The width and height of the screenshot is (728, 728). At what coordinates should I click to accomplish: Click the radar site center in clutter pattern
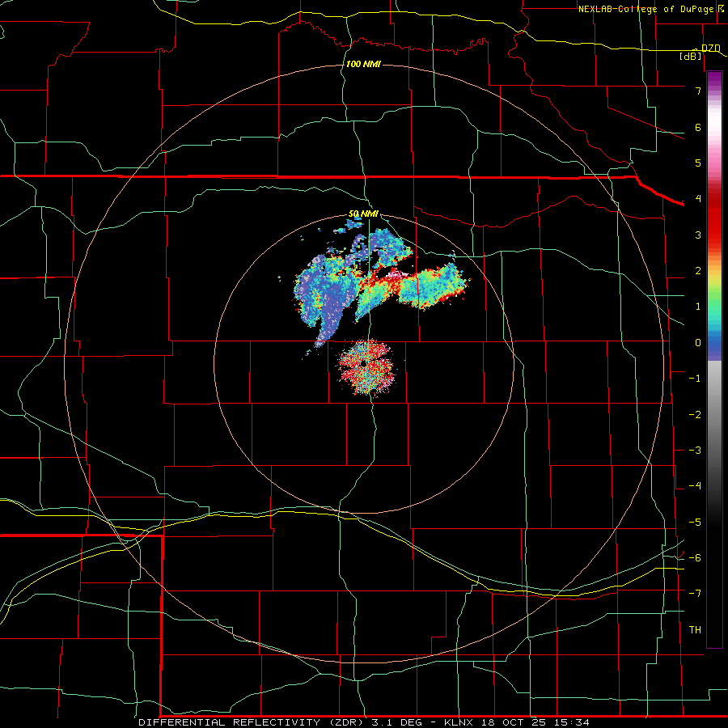[x=363, y=364]
